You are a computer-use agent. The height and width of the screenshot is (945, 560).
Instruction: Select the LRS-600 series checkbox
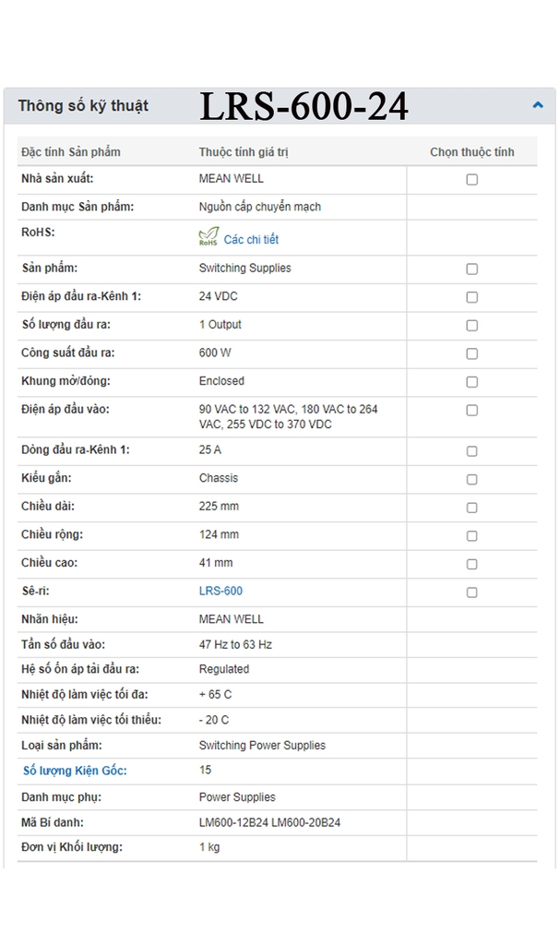[x=471, y=592]
